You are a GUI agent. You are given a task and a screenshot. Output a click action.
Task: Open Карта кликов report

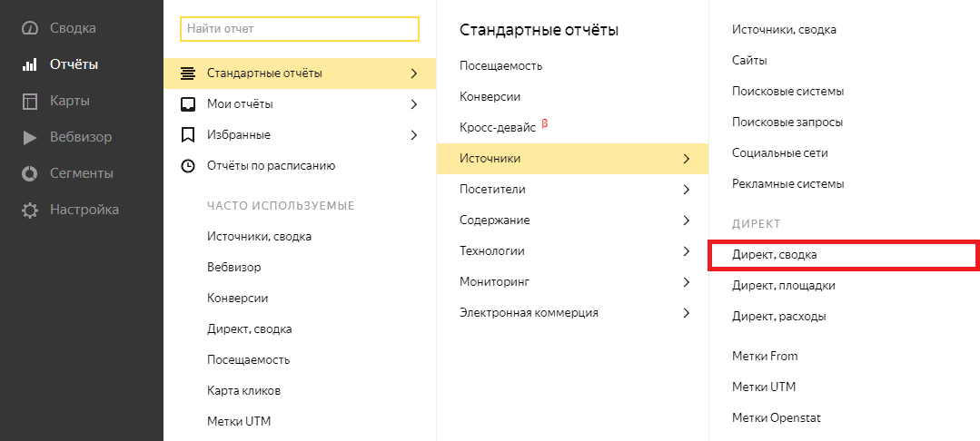(243, 391)
